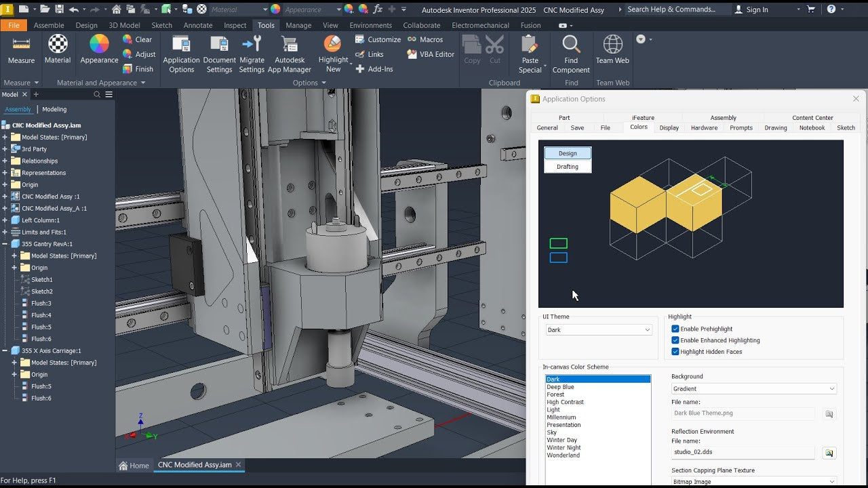868x488 pixels.
Task: Disable Enable Enhanced Highlighting
Action: 674,340
